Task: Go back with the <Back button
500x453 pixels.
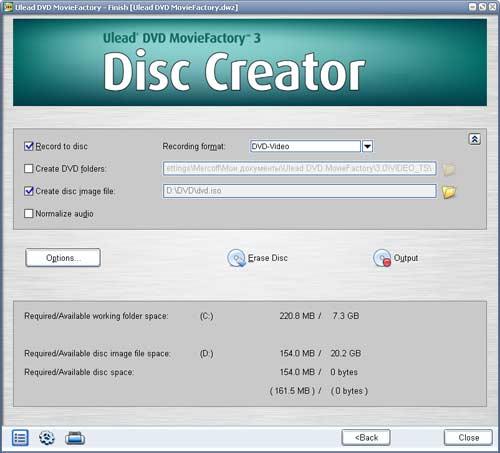Action: click(x=366, y=437)
